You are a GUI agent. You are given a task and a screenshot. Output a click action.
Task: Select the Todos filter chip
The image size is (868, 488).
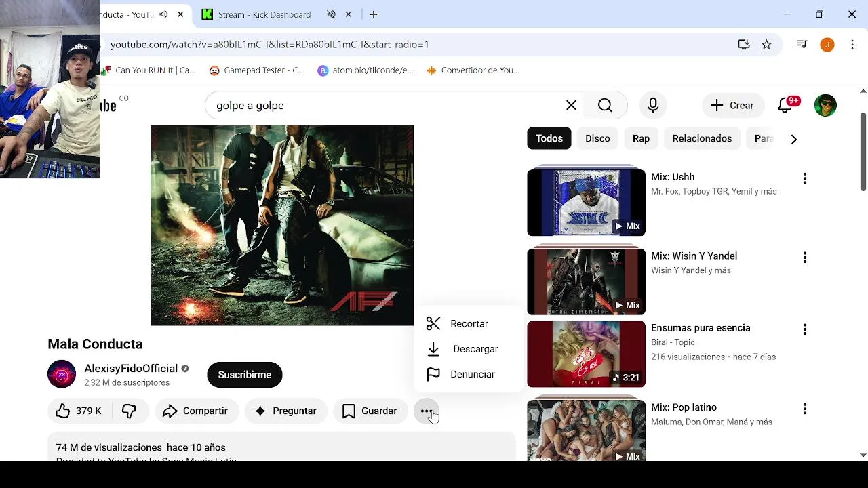(x=549, y=138)
